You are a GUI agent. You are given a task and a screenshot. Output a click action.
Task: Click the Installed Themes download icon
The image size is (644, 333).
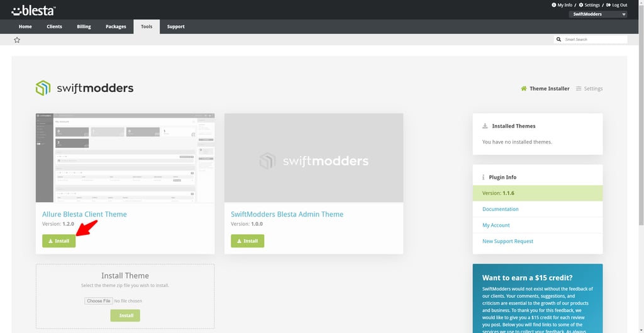pos(485,126)
